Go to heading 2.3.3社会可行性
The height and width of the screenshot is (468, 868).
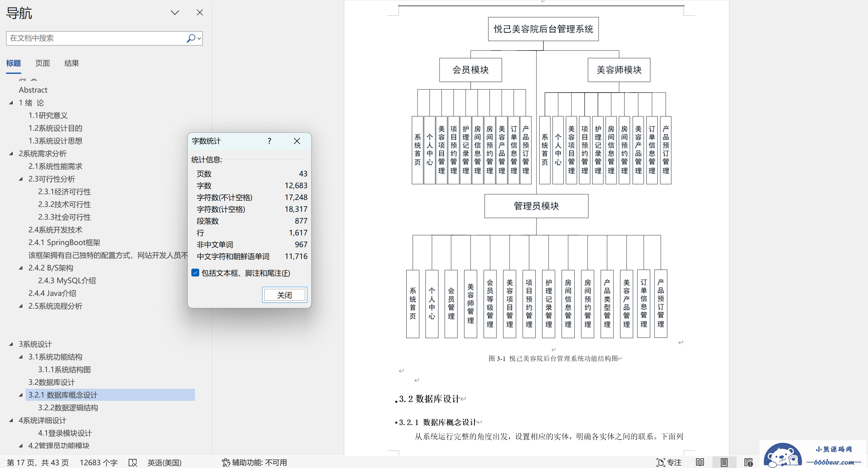(x=64, y=217)
